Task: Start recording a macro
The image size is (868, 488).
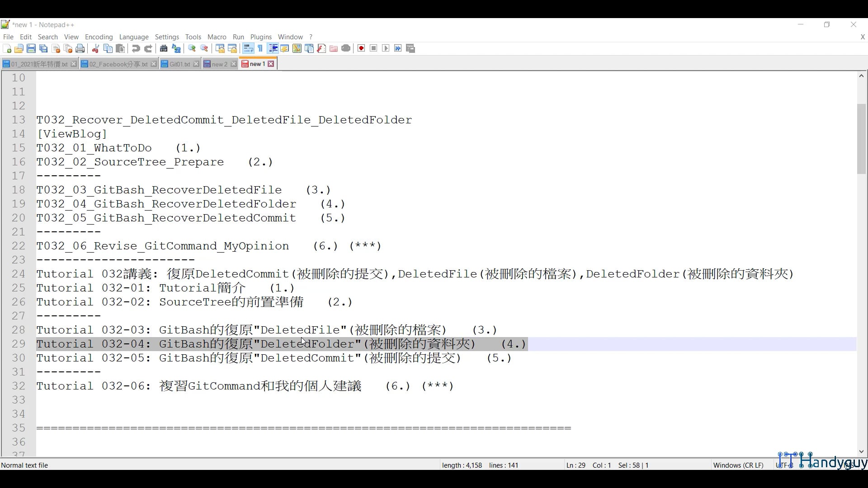Action: click(x=361, y=48)
